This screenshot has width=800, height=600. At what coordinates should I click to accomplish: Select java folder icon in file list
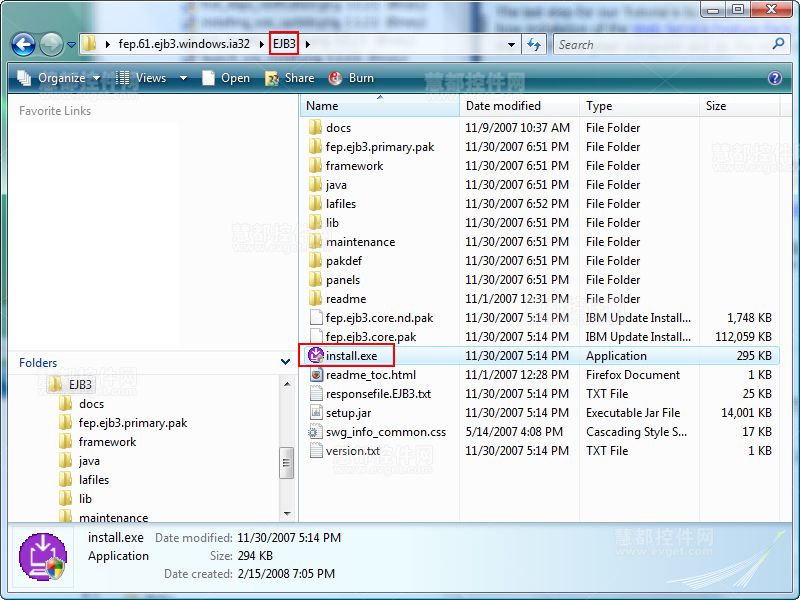(x=315, y=184)
